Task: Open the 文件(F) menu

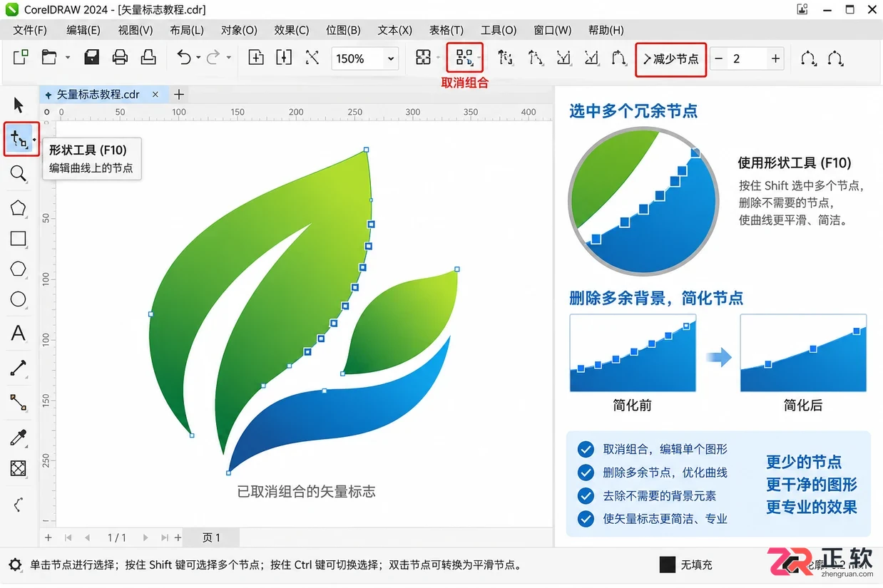Action: [30, 30]
